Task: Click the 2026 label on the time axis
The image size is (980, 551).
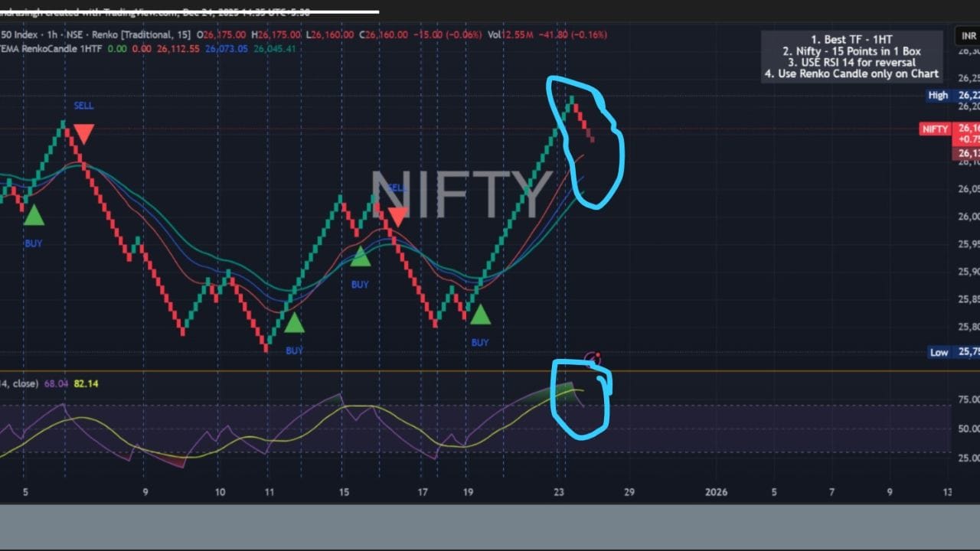Action: click(716, 492)
